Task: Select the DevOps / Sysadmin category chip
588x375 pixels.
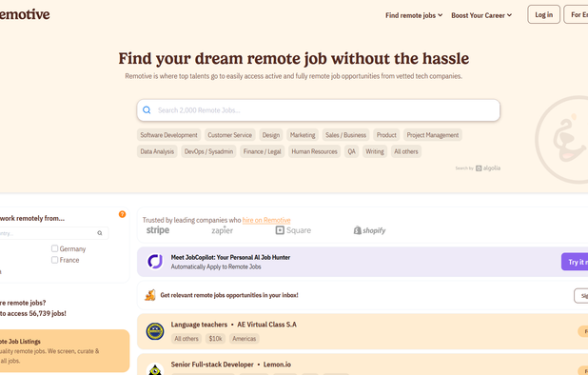Action: 208,151
